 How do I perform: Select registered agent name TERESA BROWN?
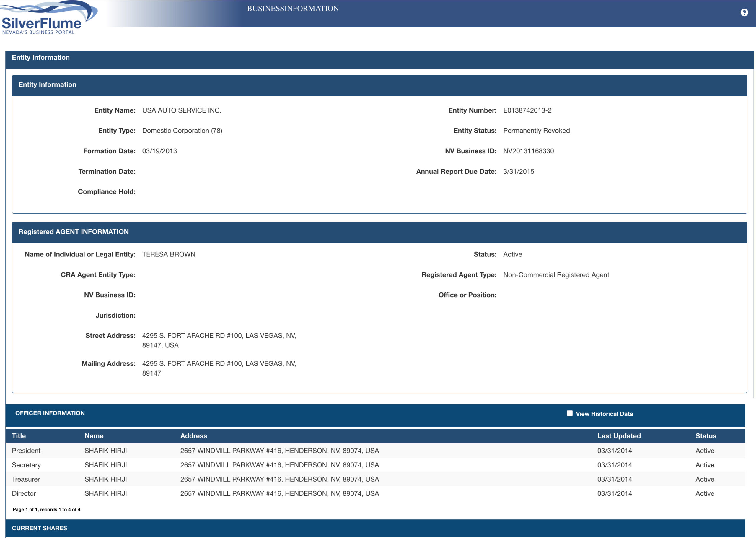pos(169,254)
